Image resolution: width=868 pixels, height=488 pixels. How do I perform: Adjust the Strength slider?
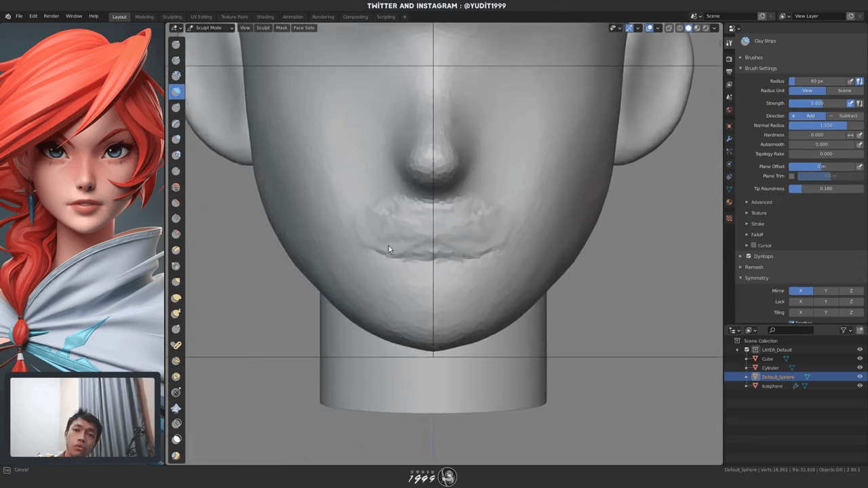pyautogui.click(x=816, y=104)
